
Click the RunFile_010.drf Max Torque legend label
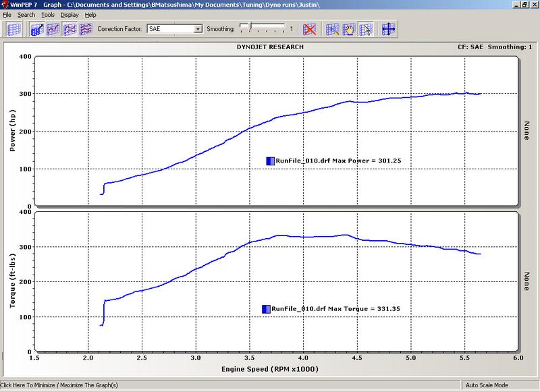[x=325, y=308]
